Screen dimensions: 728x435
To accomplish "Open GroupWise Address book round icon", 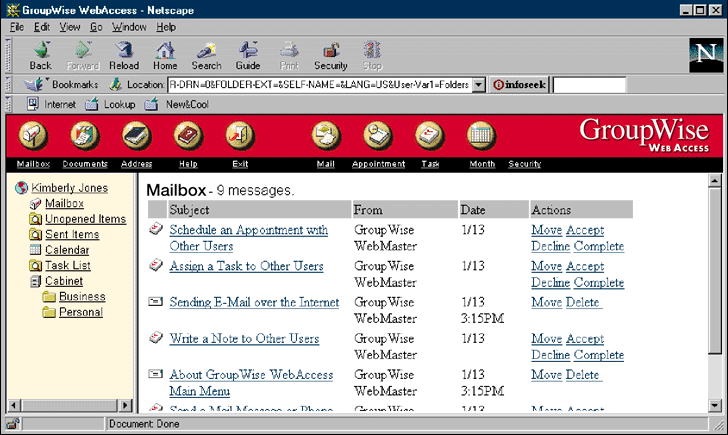I will point(136,136).
